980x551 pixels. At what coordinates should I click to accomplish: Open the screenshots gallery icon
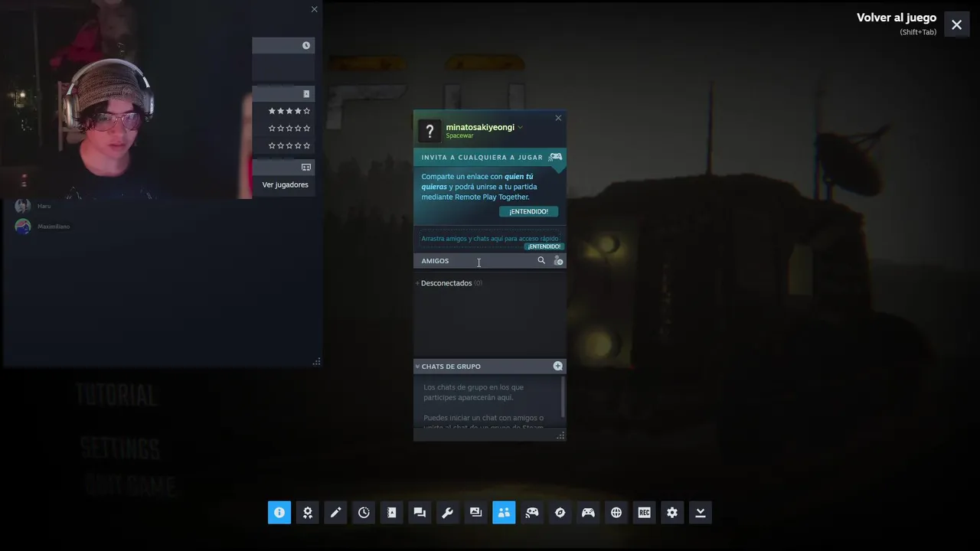click(476, 513)
